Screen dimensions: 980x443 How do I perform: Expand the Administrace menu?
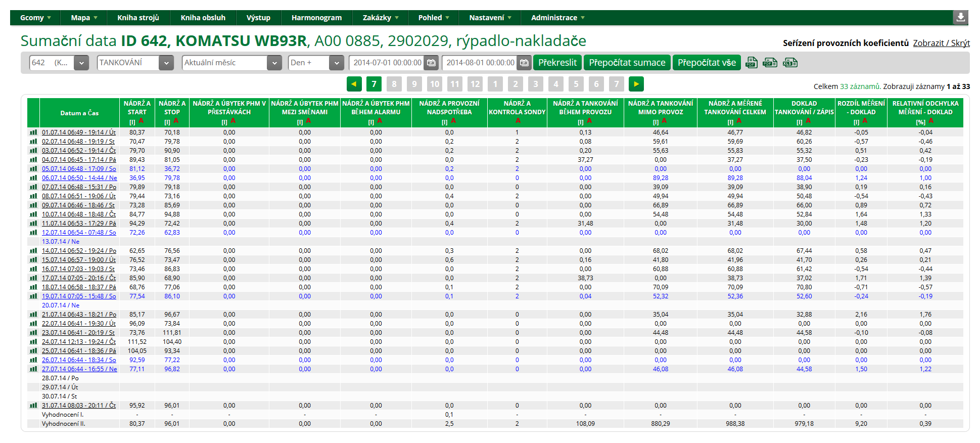(557, 18)
